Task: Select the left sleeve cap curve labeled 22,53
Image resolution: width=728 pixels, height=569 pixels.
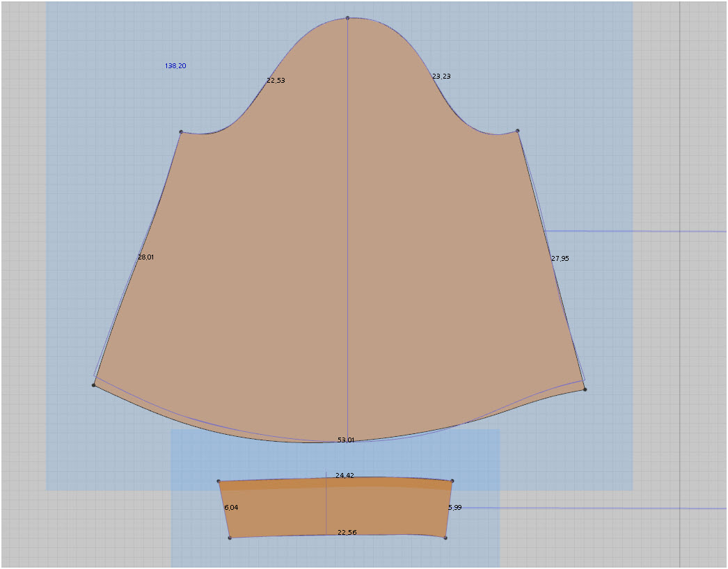Action: pyautogui.click(x=276, y=80)
